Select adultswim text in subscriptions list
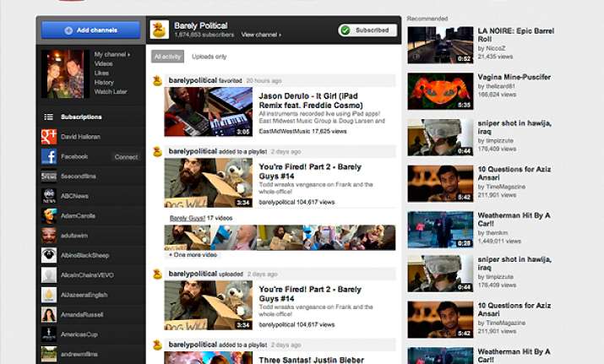 (x=74, y=236)
